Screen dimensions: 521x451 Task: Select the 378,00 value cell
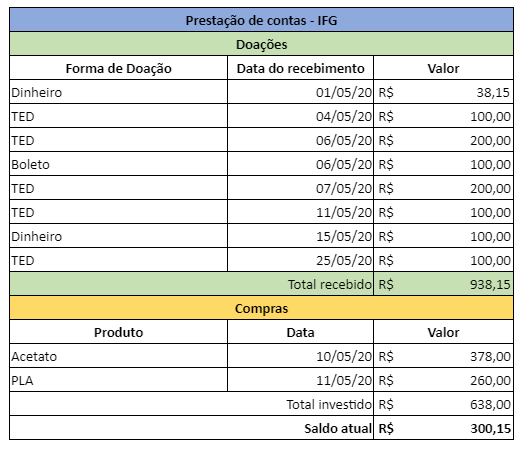pyautogui.click(x=443, y=356)
